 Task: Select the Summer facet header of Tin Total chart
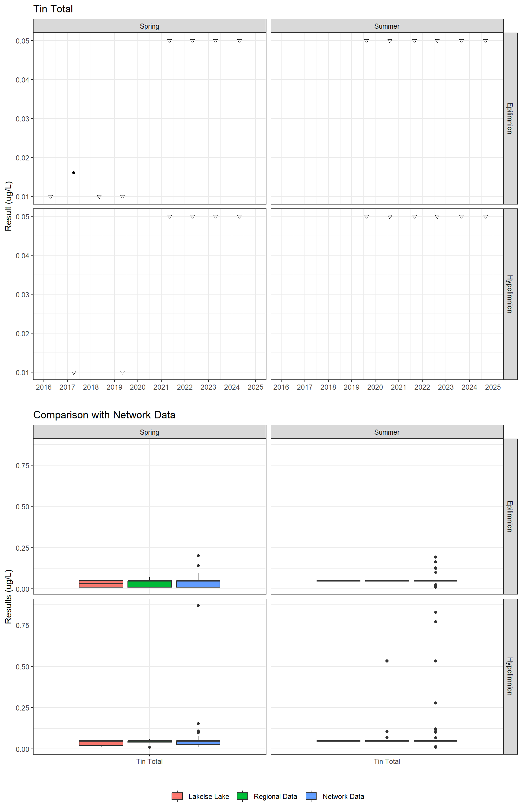coord(387,26)
